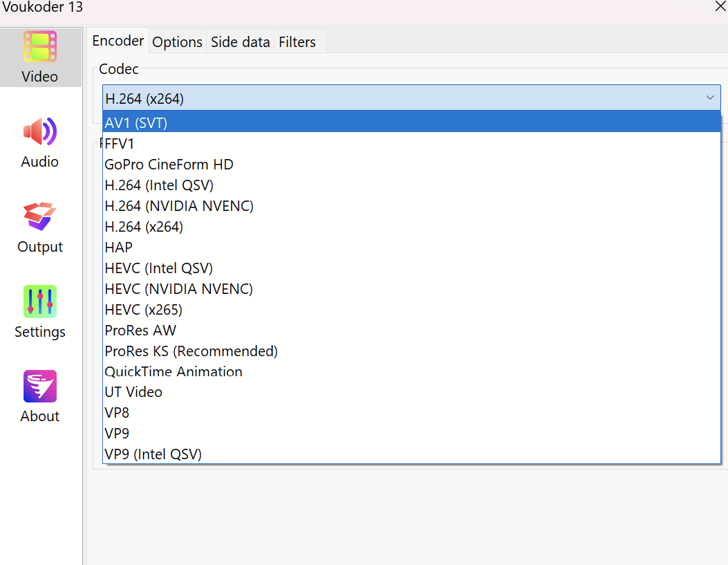Close the Voukoder 13 window
The height and width of the screenshot is (565, 728).
(720, 6)
